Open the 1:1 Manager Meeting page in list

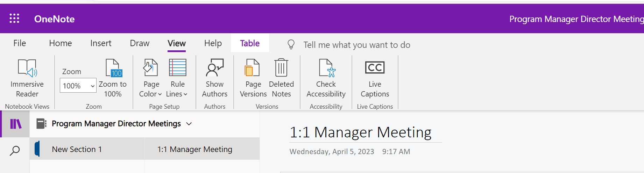[x=195, y=149]
